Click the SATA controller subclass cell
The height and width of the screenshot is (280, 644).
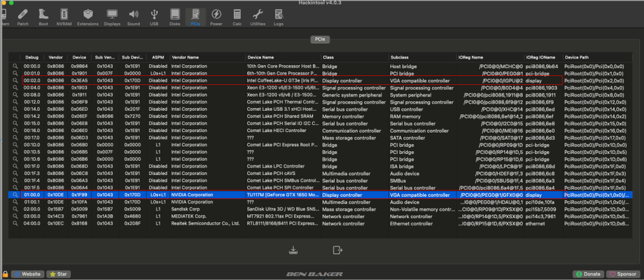[x=408, y=138]
